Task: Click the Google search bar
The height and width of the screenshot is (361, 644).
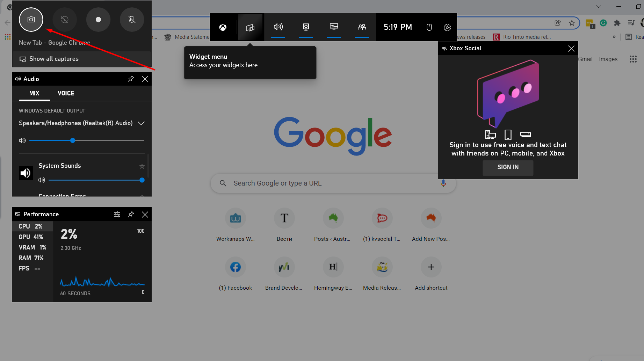Action: 332,183
